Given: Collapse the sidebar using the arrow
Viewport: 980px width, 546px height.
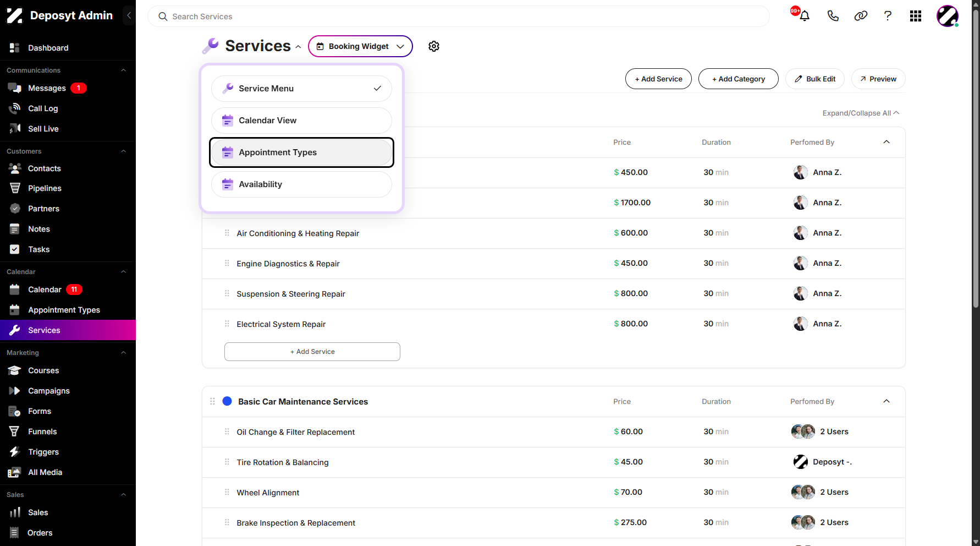Looking at the screenshot, I should [x=129, y=15].
